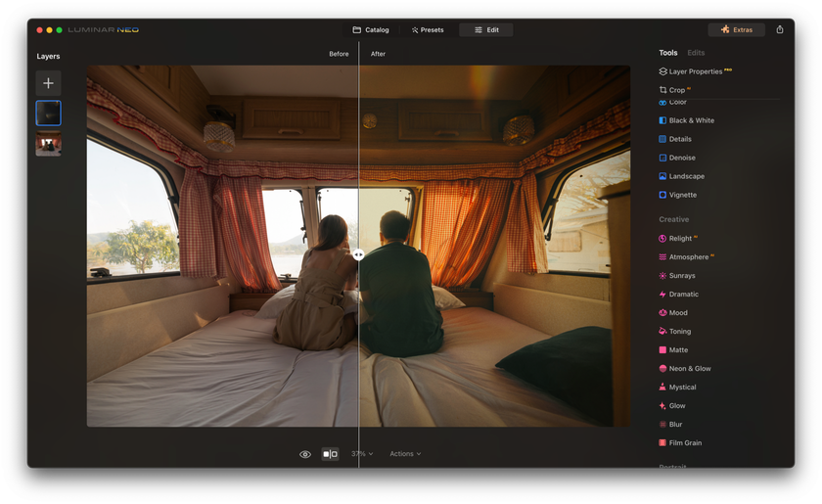The height and width of the screenshot is (504, 822).
Task: Open the zoom percentage dropdown
Action: pyautogui.click(x=362, y=454)
